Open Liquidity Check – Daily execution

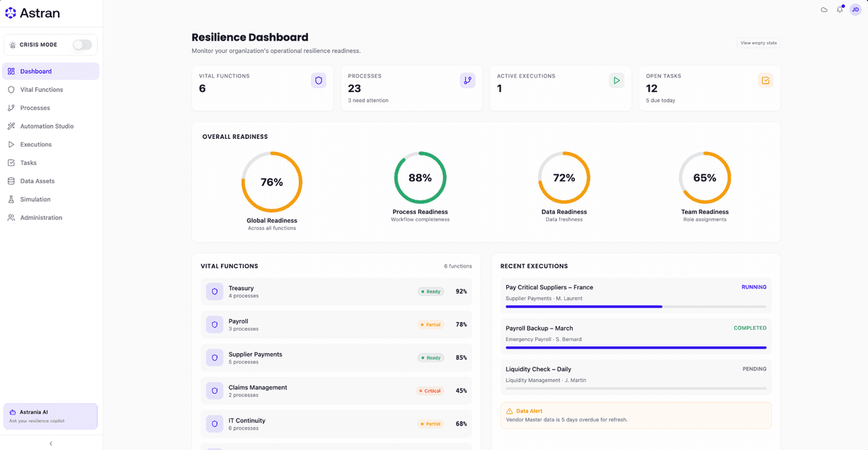(x=636, y=377)
